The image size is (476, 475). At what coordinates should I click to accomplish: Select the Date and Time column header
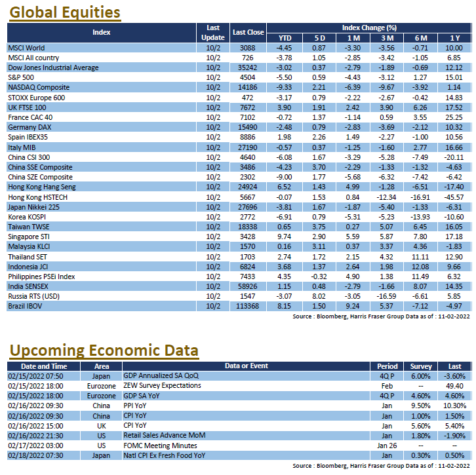click(44, 366)
